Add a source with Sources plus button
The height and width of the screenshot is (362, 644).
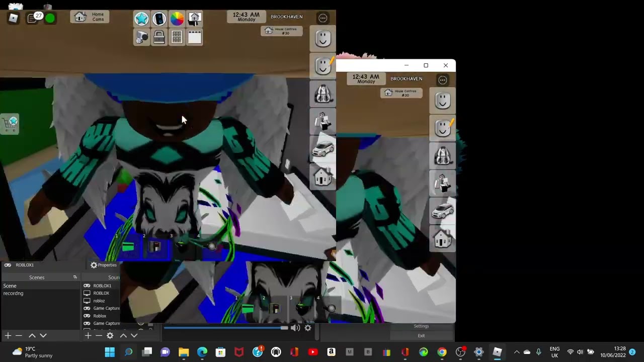tap(88, 335)
